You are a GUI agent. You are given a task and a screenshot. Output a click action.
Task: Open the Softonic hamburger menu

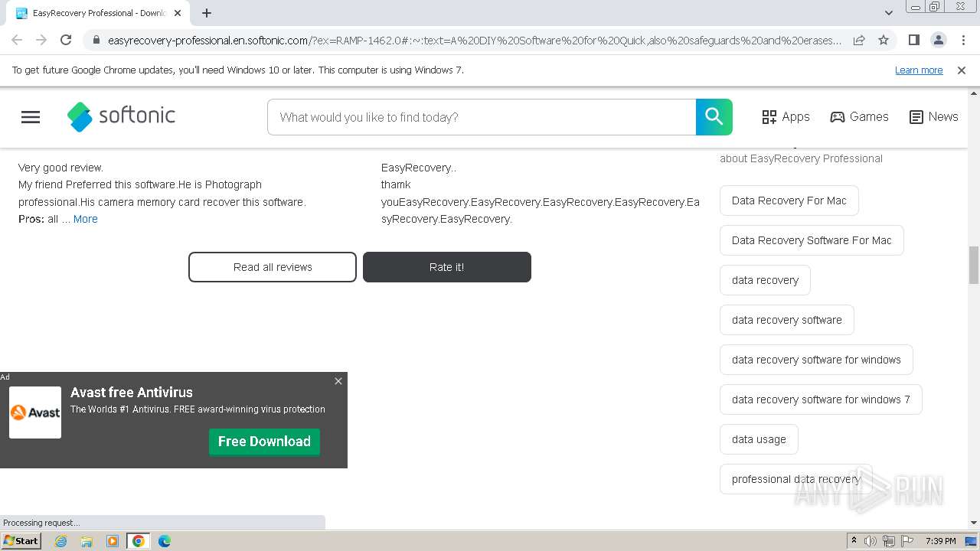(x=31, y=117)
